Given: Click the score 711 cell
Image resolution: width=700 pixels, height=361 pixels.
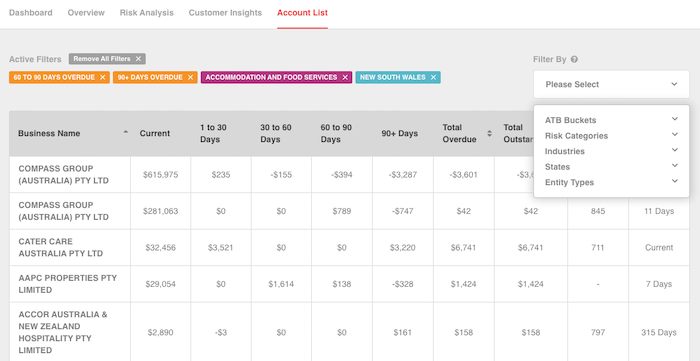Looking at the screenshot, I should (598, 248).
